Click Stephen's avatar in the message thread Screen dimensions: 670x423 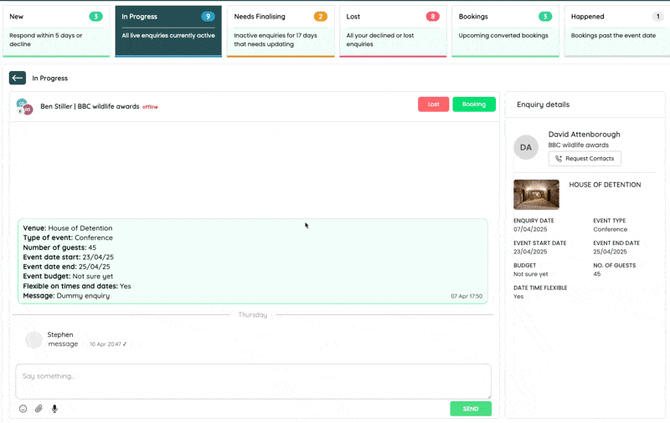click(34, 340)
